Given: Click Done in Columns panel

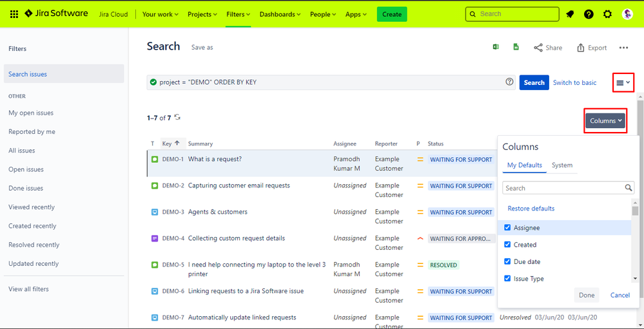Looking at the screenshot, I should point(587,295).
